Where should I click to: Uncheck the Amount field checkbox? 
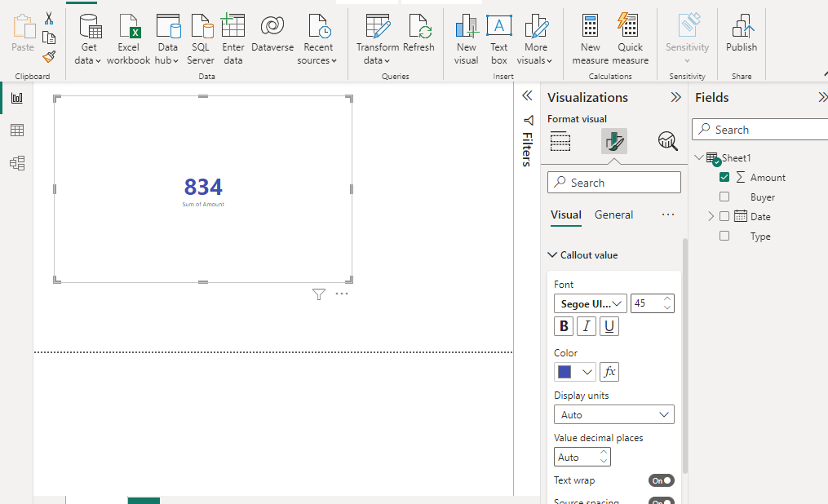click(724, 177)
